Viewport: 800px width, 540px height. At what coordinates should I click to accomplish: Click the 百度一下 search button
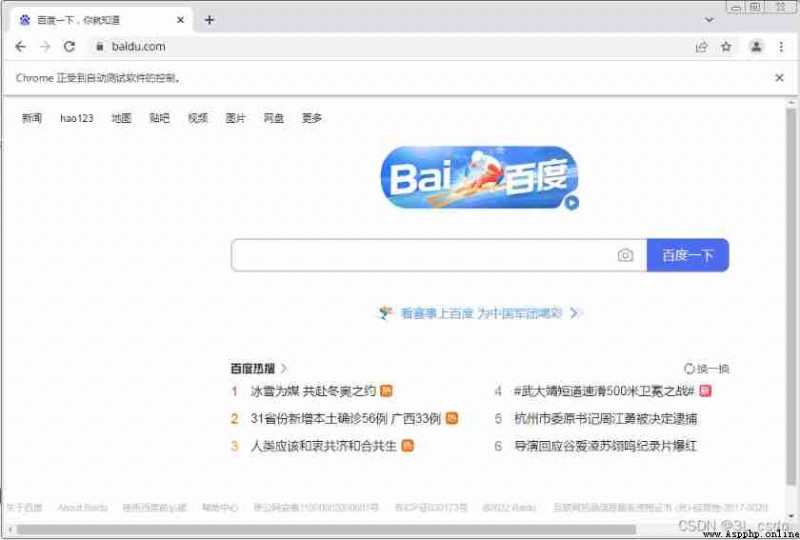click(688, 255)
